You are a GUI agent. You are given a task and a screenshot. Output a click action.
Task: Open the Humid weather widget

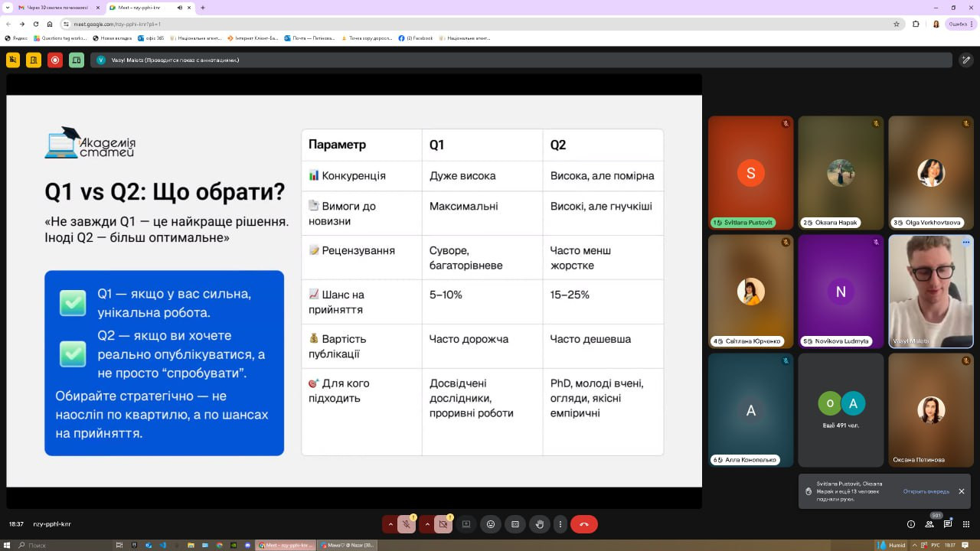click(x=890, y=545)
